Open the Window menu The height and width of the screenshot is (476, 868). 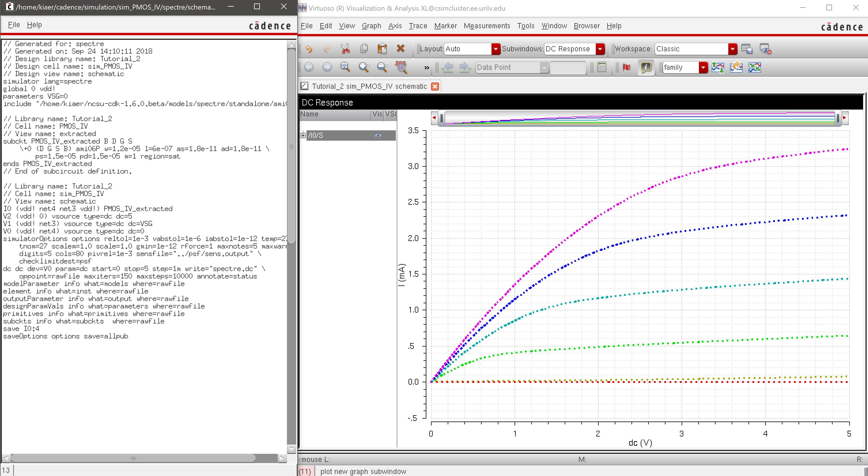point(554,26)
